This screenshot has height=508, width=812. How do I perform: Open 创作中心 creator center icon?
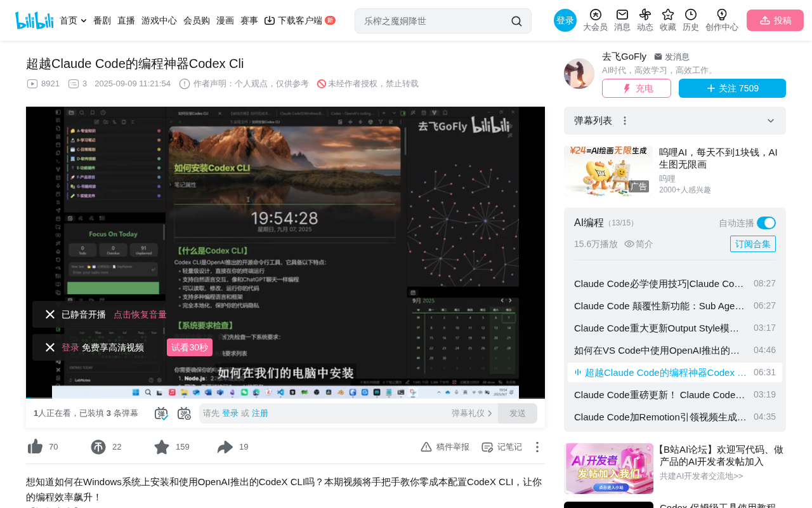tap(722, 20)
